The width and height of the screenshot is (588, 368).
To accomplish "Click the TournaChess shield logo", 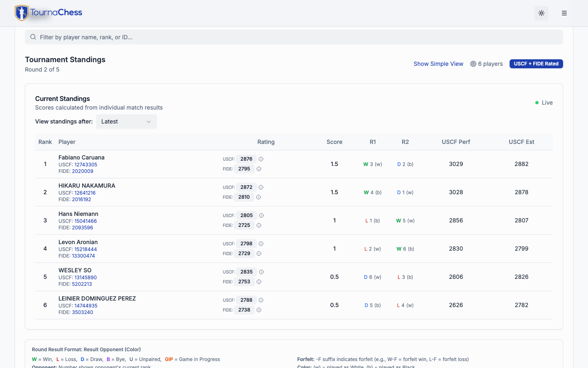I will [x=22, y=13].
